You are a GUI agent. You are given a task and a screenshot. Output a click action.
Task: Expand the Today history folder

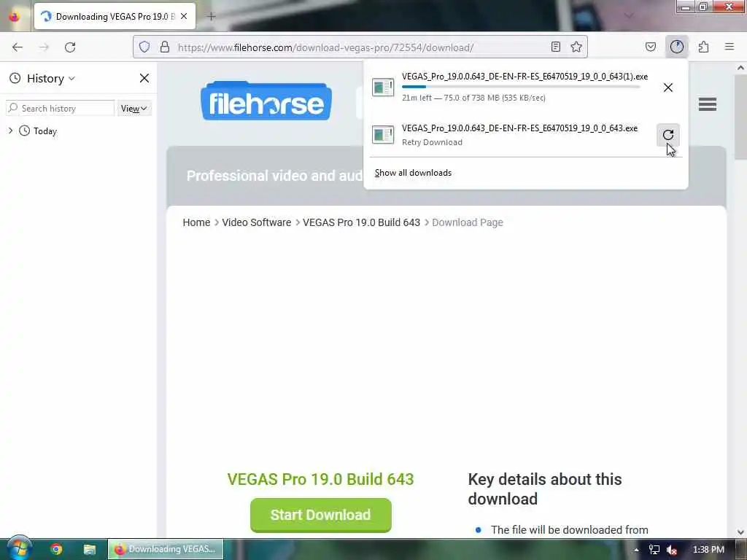(x=10, y=131)
